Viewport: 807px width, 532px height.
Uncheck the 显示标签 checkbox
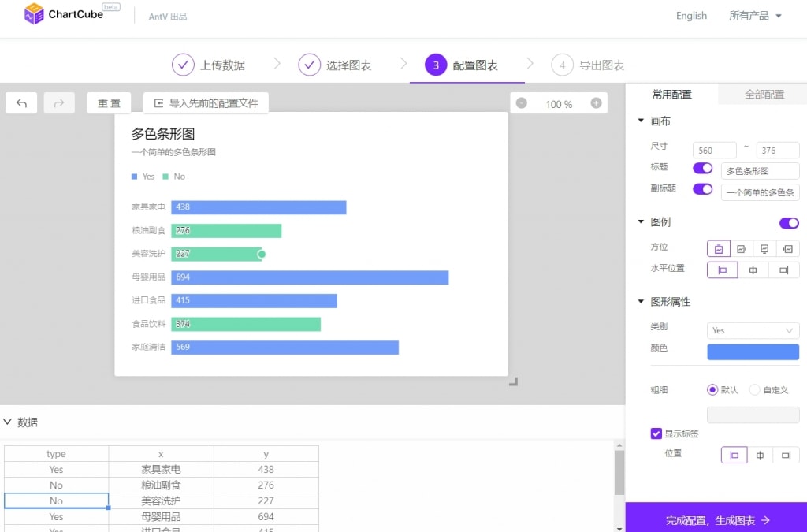[x=656, y=433]
